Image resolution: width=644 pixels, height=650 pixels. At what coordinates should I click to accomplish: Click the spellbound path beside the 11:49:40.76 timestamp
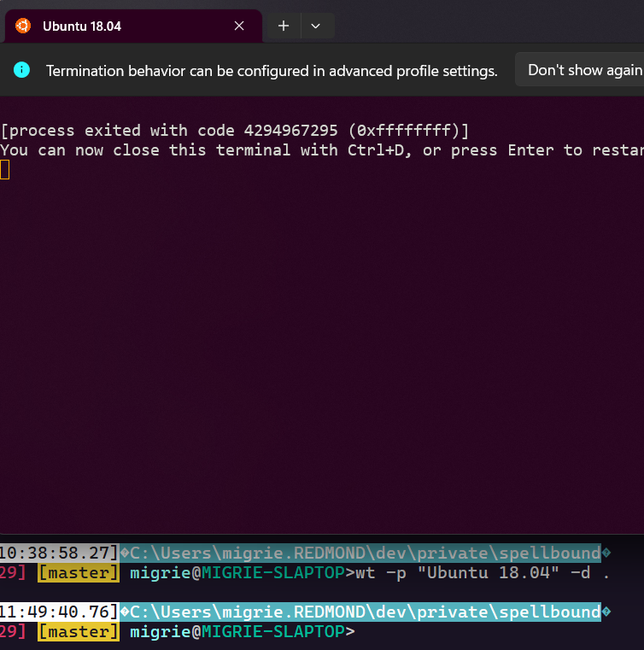pos(365,612)
